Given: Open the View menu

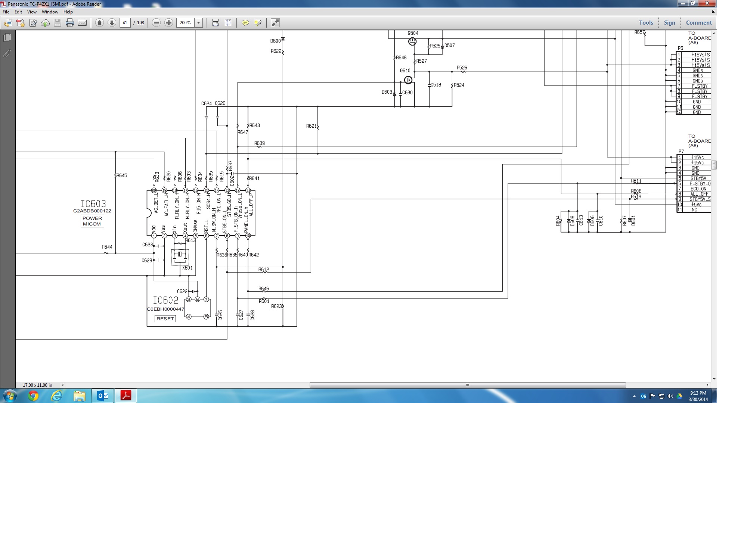Looking at the screenshot, I should pos(32,12).
